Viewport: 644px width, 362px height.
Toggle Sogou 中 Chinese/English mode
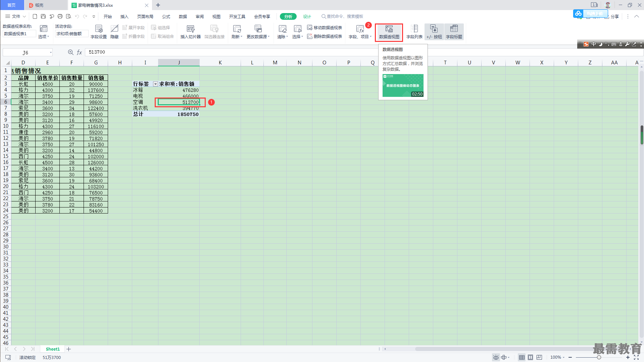pyautogui.click(x=594, y=44)
